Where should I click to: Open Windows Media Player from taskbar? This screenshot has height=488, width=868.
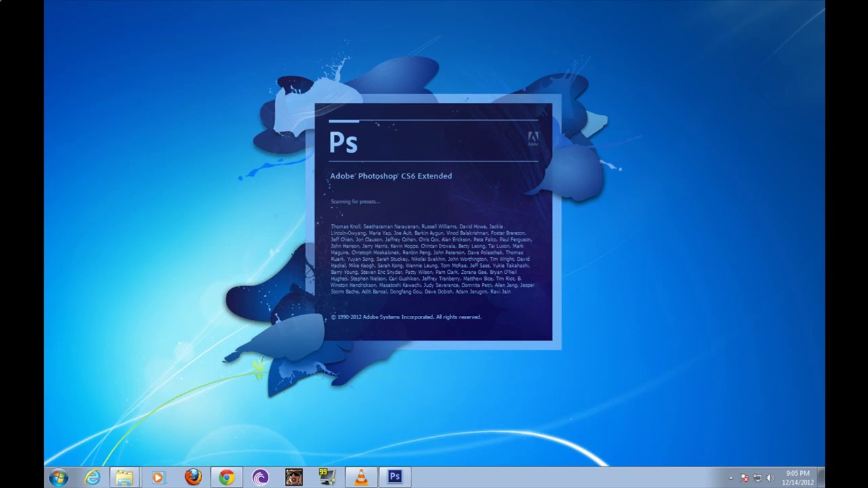point(158,478)
